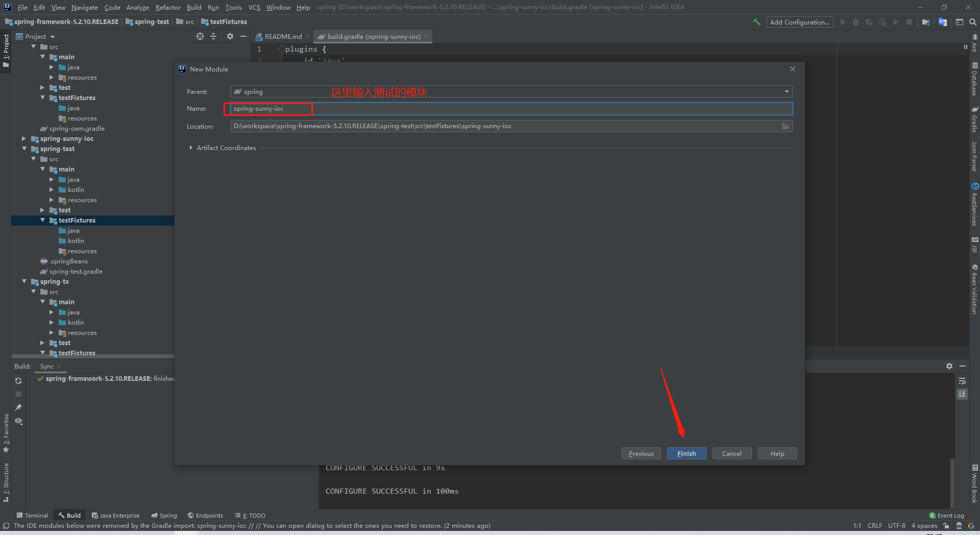Click locate-in-project target icon

[200, 36]
